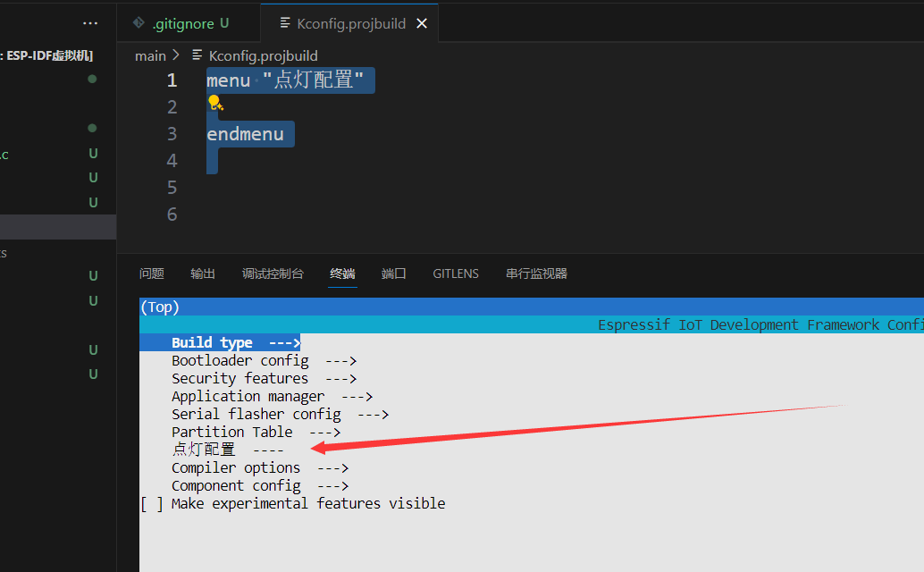This screenshot has width=924, height=572.
Task: Open the 串行监视器 panel tab
Action: tap(536, 273)
